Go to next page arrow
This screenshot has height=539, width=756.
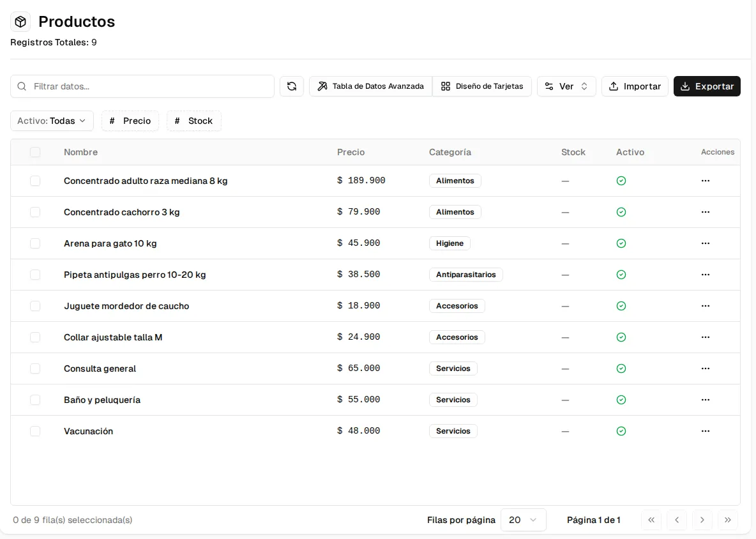click(x=702, y=520)
